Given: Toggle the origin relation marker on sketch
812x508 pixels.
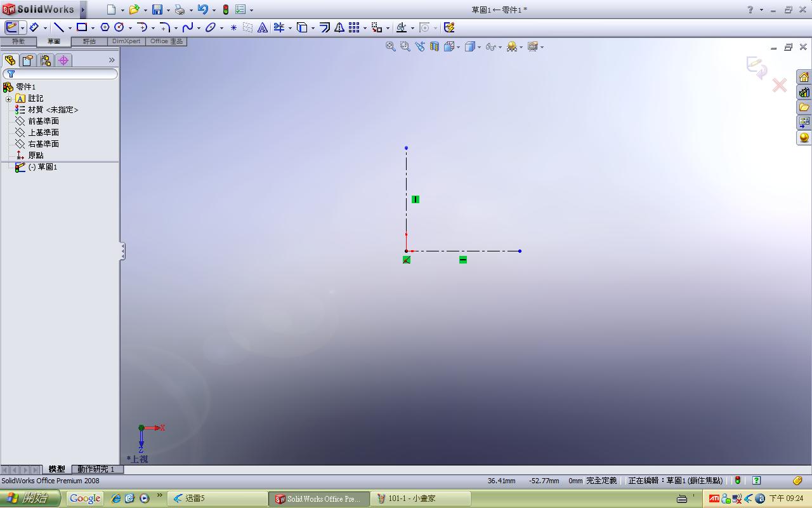Looking at the screenshot, I should pyautogui.click(x=407, y=260).
